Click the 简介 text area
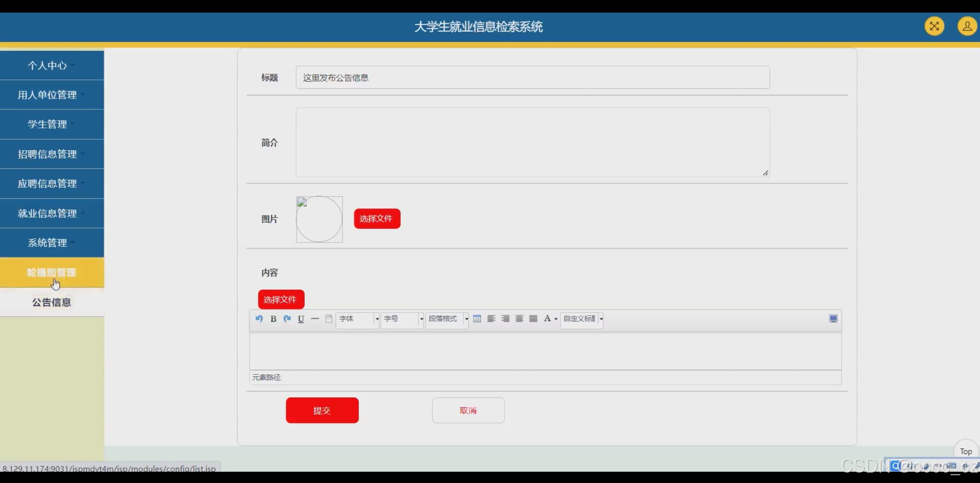The image size is (980, 483). click(x=532, y=142)
